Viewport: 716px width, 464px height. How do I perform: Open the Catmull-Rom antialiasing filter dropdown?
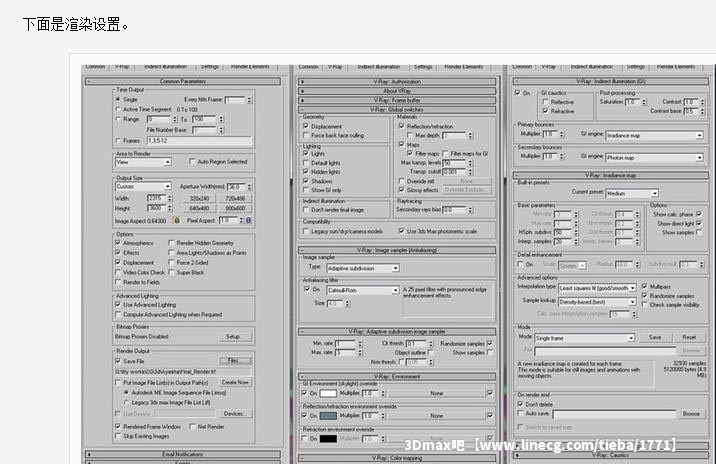tap(363, 290)
